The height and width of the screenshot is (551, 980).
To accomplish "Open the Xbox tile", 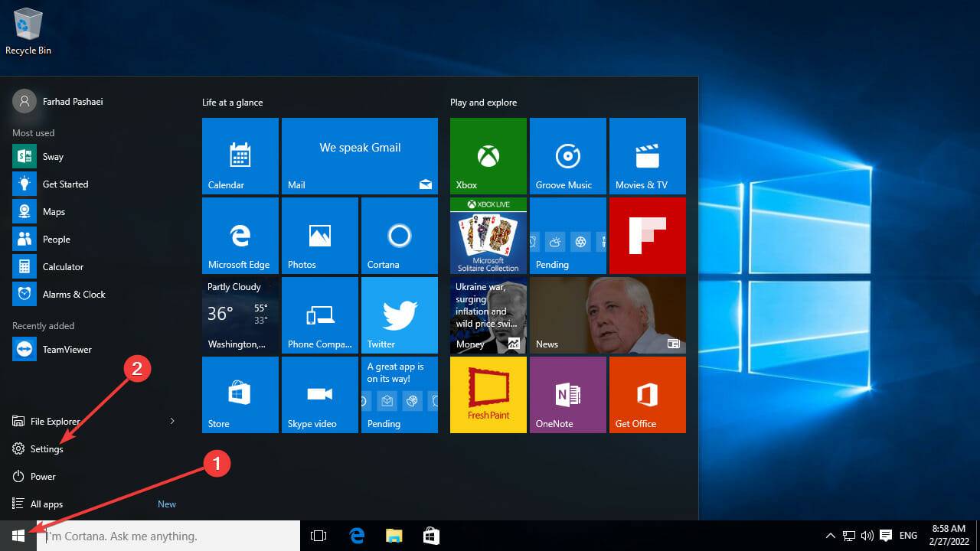I will (x=488, y=155).
